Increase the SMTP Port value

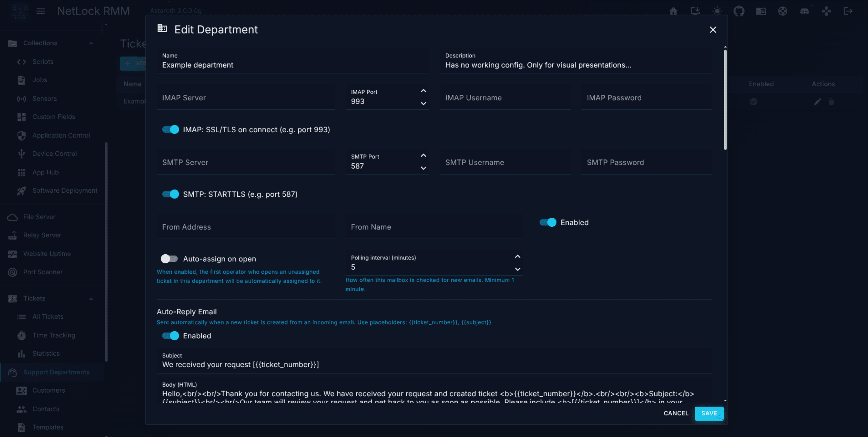[423, 156]
